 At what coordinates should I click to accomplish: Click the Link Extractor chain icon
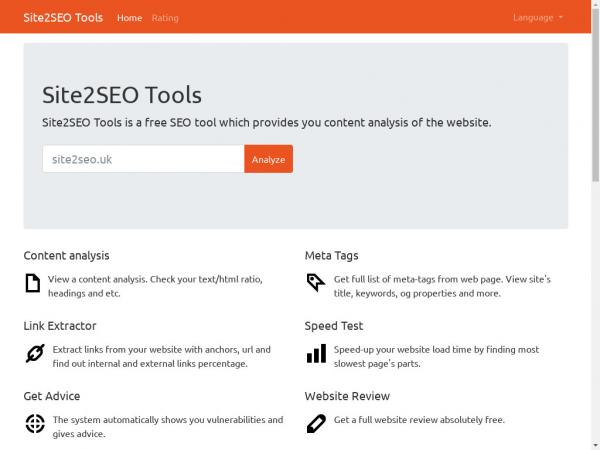(x=35, y=353)
